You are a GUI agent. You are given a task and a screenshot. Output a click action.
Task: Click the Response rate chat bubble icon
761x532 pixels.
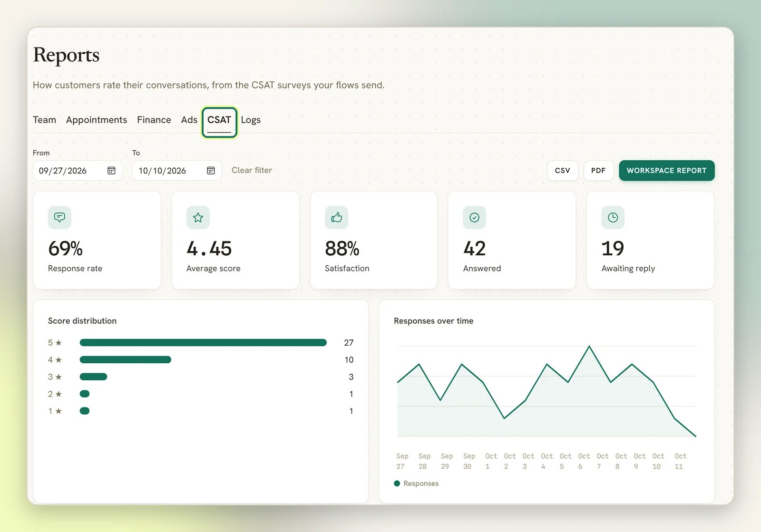coord(59,217)
